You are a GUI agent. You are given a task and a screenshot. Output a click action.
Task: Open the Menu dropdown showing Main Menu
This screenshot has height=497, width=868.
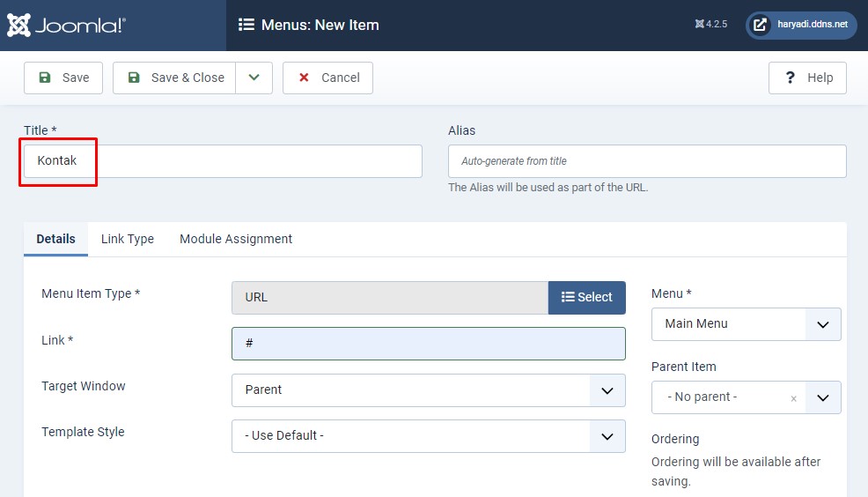pyautogui.click(x=746, y=324)
